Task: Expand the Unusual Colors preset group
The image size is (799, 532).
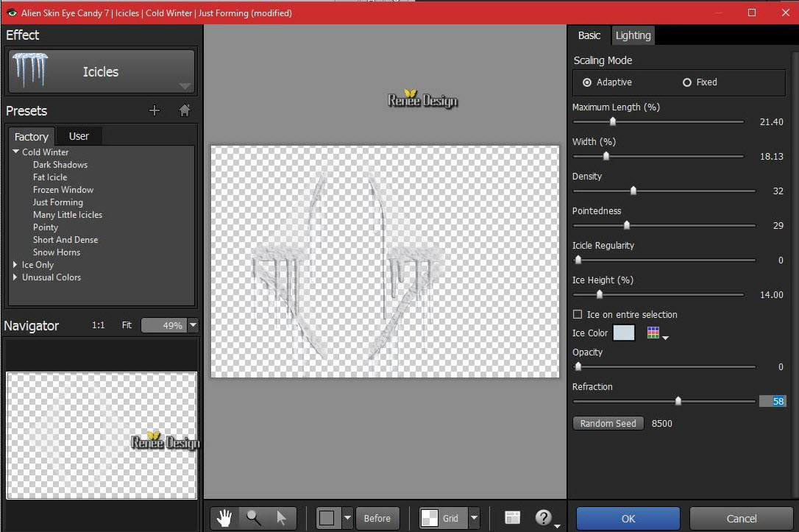Action: click(x=15, y=277)
